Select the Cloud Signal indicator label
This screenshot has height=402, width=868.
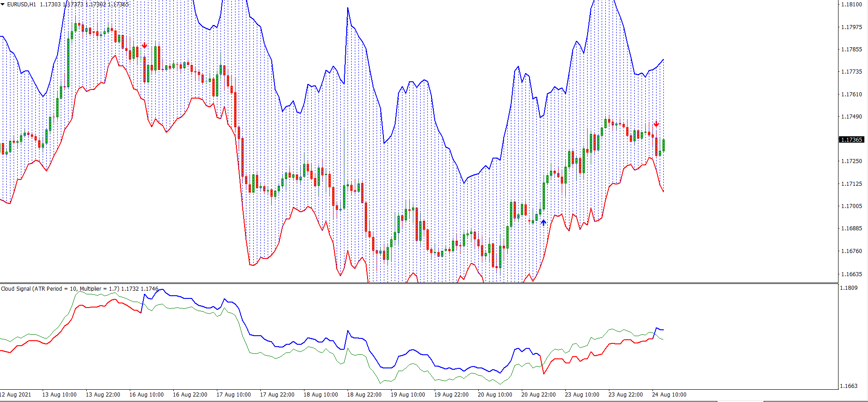coord(60,288)
